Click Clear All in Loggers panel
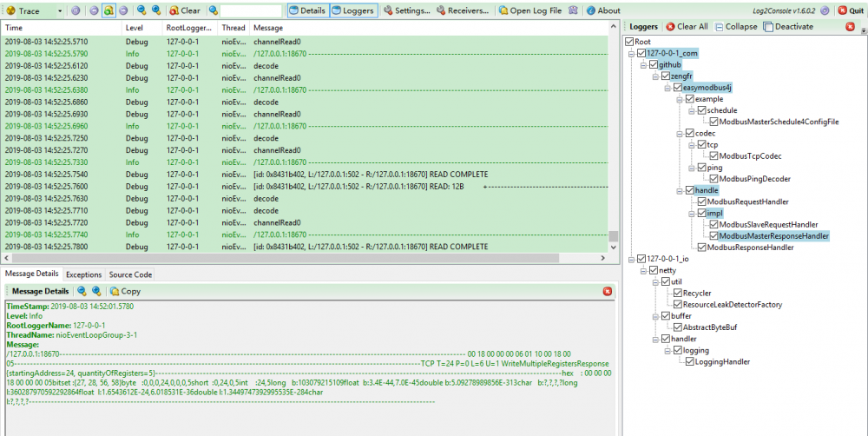 click(687, 27)
